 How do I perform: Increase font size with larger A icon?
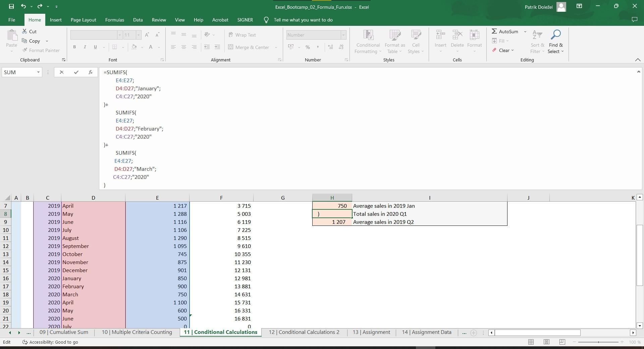147,35
